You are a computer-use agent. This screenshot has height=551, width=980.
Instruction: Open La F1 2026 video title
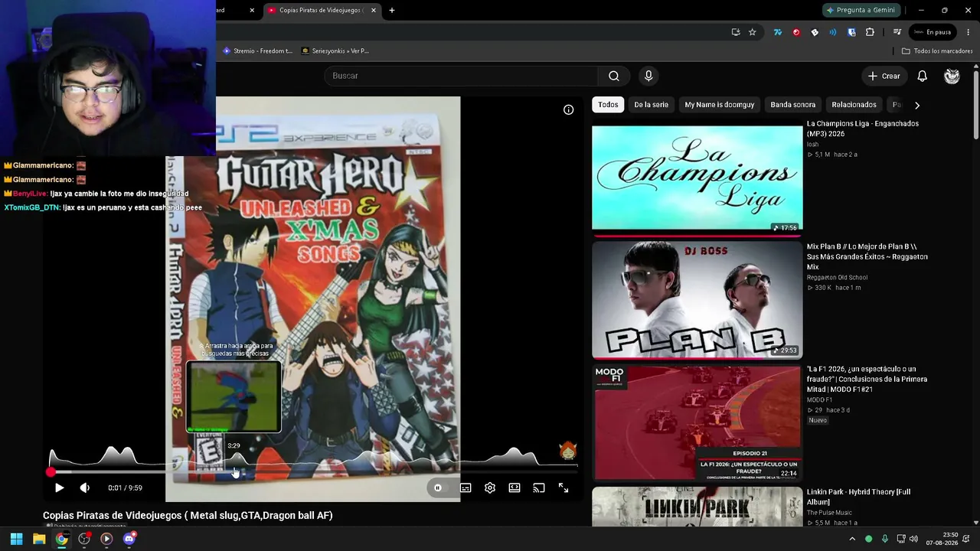pyautogui.click(x=867, y=379)
